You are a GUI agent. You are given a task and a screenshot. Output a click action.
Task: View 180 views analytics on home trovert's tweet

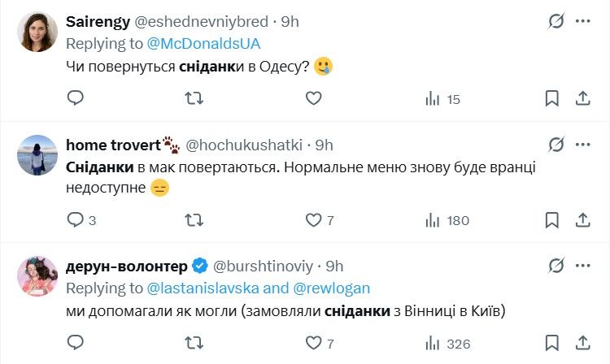tap(447, 219)
